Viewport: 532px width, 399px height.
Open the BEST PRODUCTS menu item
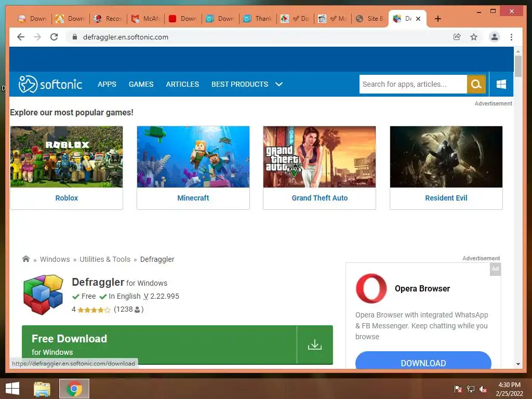240,84
